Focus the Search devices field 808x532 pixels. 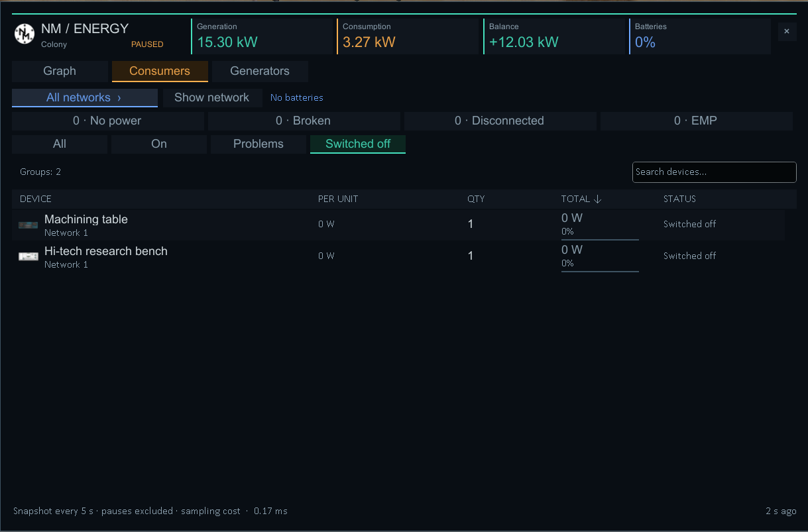(714, 172)
